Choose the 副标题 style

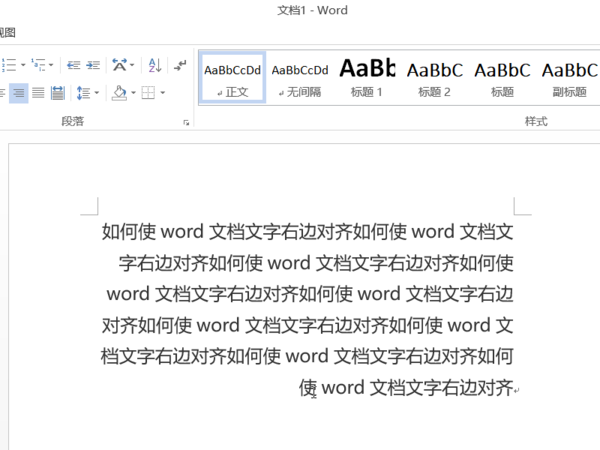[569, 78]
